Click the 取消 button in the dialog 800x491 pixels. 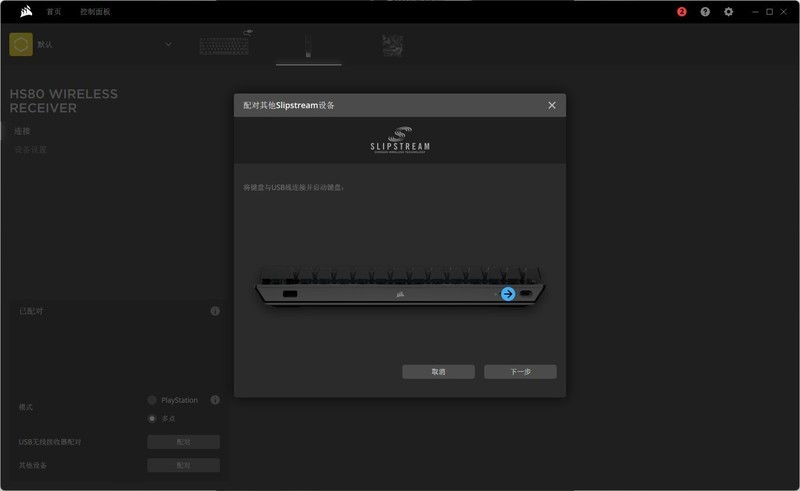(x=438, y=371)
